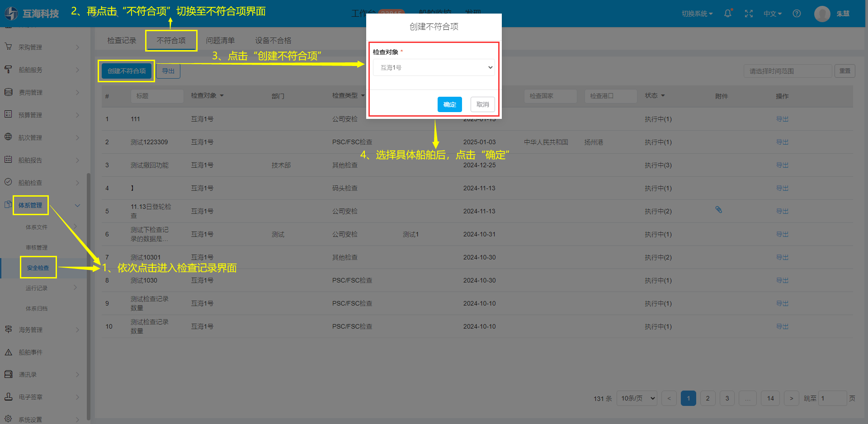Click 标题 filter input
This screenshot has width=868, height=424.
tap(157, 96)
